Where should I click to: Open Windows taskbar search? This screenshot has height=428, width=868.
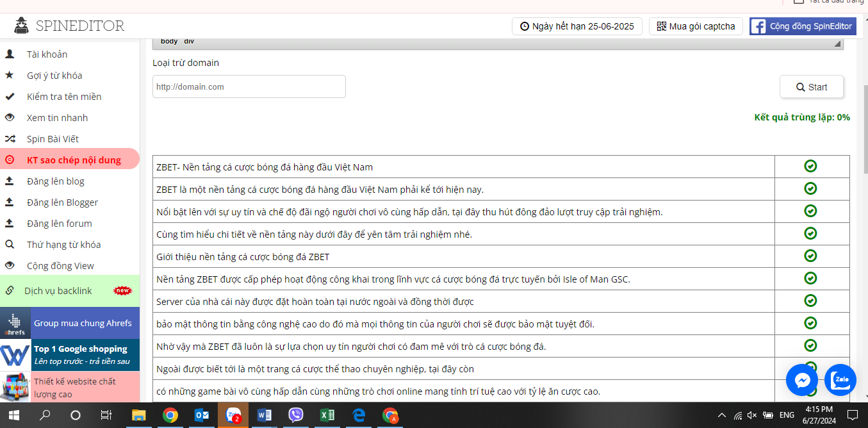(x=45, y=415)
